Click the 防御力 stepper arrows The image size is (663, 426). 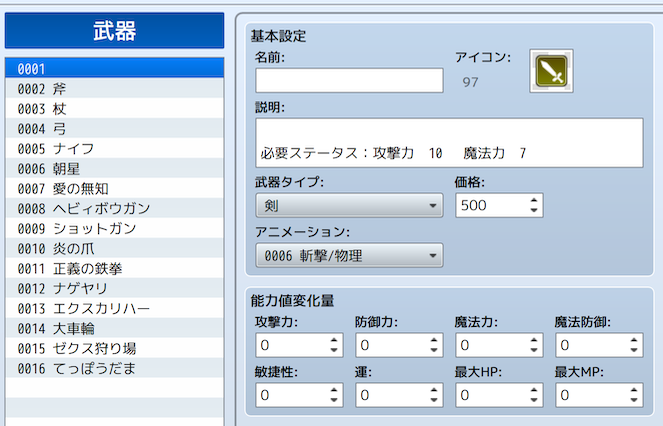tap(434, 345)
